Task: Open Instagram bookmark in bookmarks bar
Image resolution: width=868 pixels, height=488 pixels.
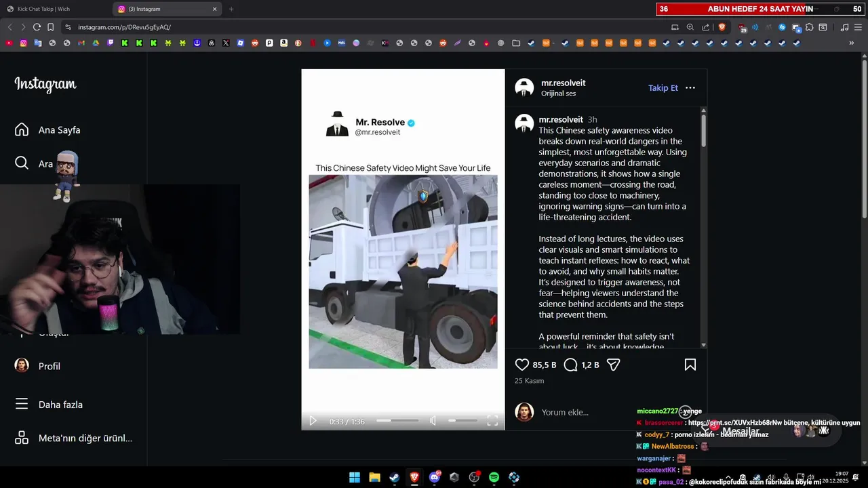Action: pyautogui.click(x=24, y=43)
